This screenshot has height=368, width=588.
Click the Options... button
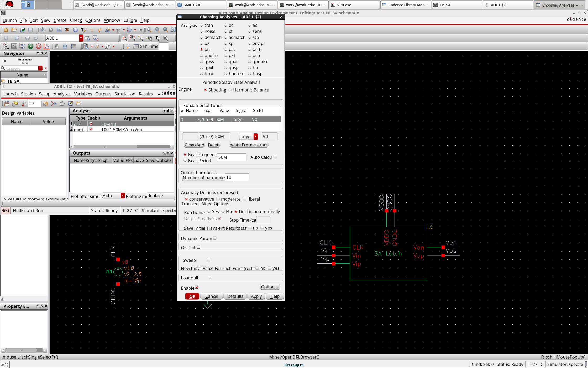[270, 287]
